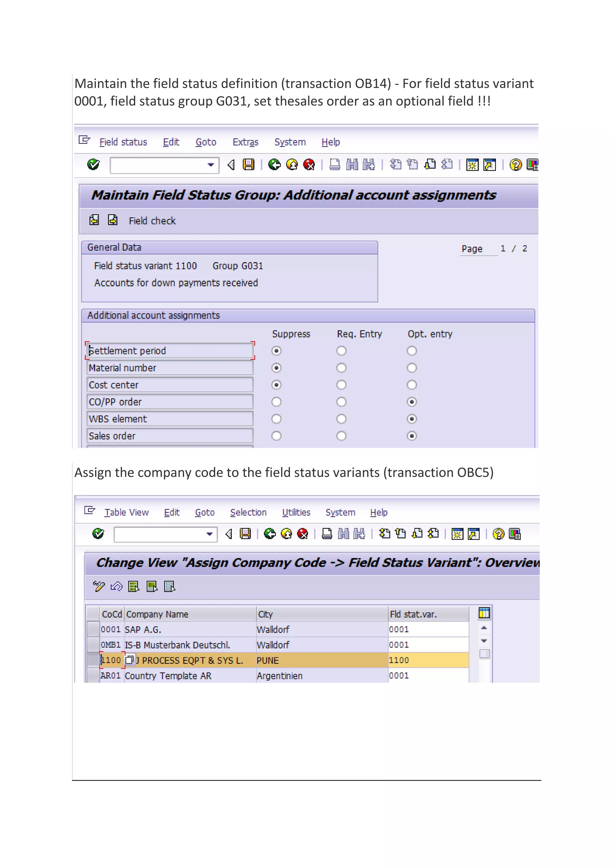Open command field dropdown in Field status window
The height and width of the screenshot is (868, 614).
tap(211, 165)
